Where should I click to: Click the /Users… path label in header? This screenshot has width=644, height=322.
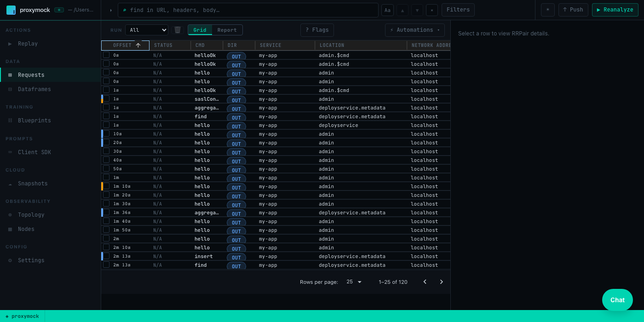[x=80, y=10]
